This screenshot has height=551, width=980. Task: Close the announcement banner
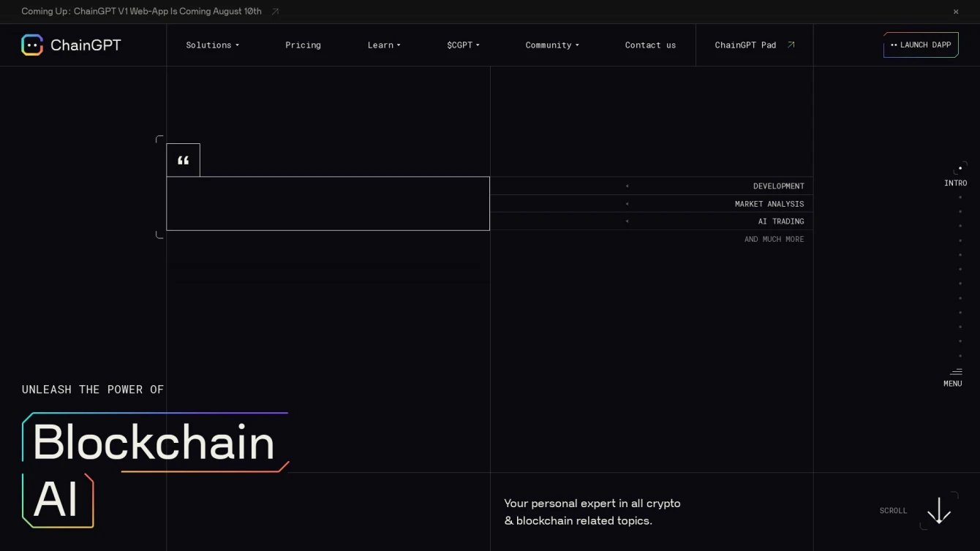click(x=956, y=12)
